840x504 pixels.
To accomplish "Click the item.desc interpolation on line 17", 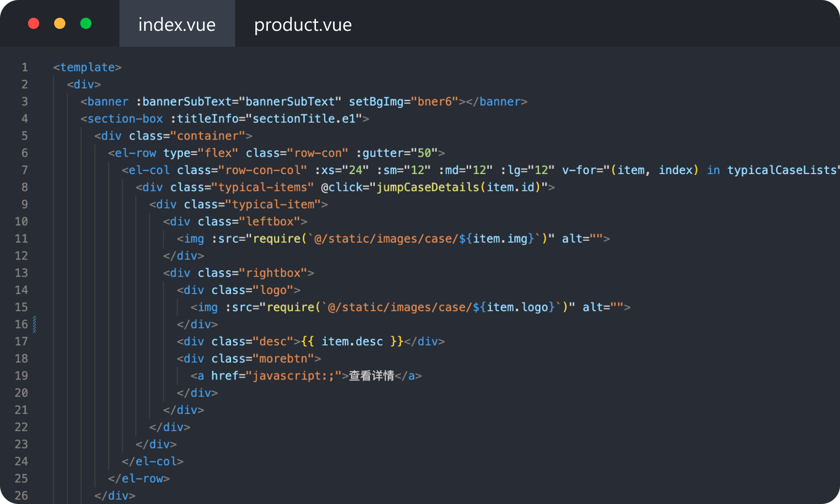I will [352, 341].
